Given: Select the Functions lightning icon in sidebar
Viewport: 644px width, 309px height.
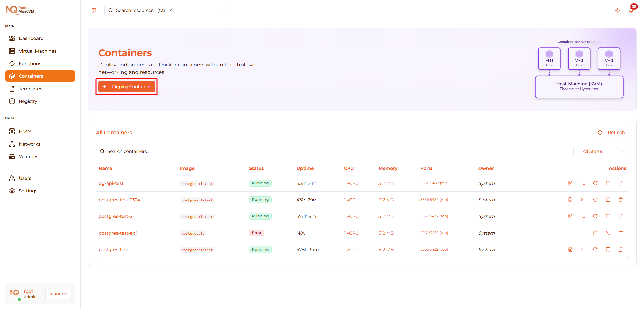Looking at the screenshot, I should (12, 63).
